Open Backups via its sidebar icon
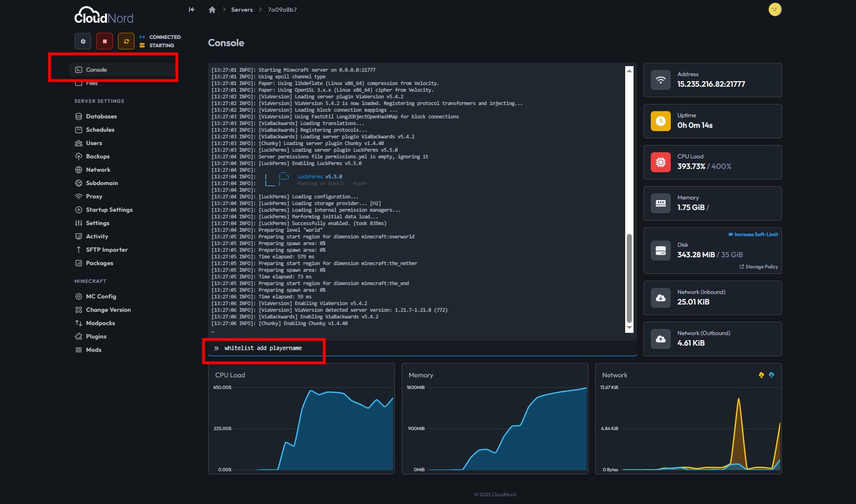The width and height of the screenshot is (856, 504). [x=79, y=157]
